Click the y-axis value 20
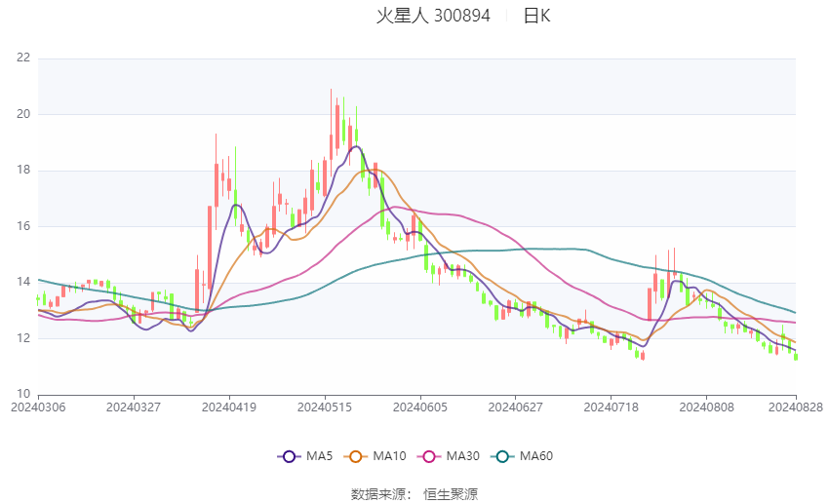Screen dimensions: 829x504 [23, 114]
